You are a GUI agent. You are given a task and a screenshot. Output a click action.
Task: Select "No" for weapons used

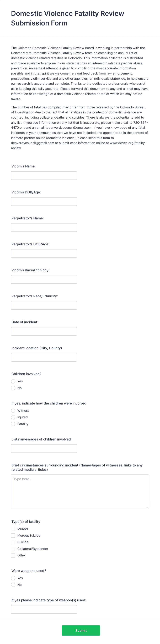pos(13,584)
